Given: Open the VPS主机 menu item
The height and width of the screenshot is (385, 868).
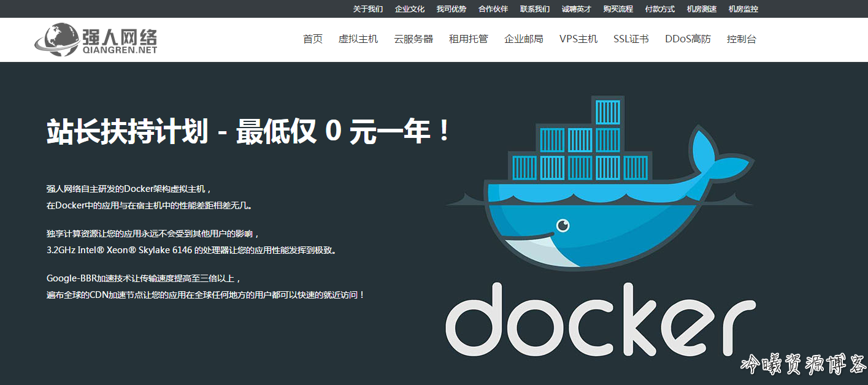Looking at the screenshot, I should (578, 39).
